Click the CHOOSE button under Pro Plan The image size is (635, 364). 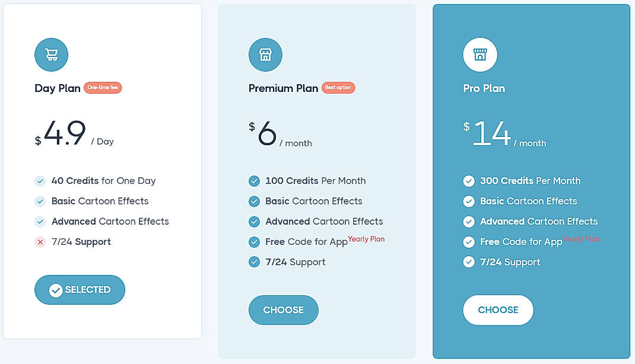498,309
